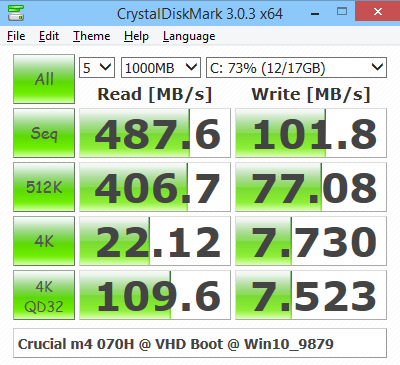Image resolution: width=400 pixels, height=365 pixels.
Task: Click the Read [MB/s] column header
Action: 155,94
